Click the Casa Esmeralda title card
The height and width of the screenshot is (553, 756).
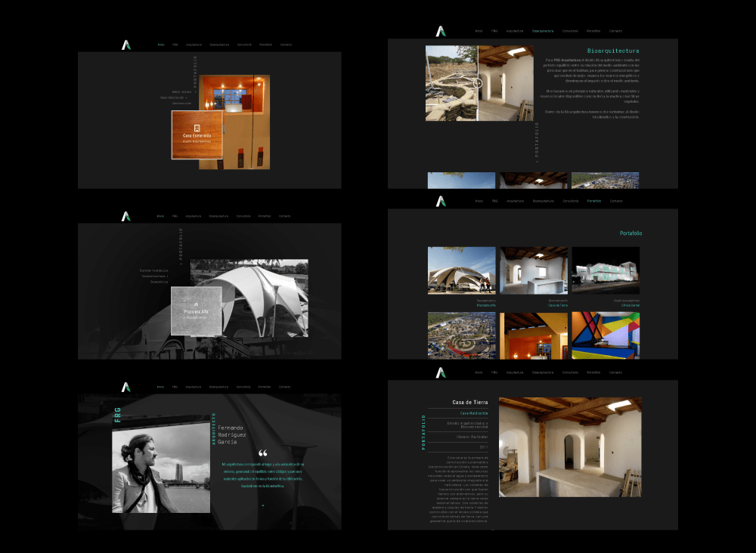pyautogui.click(x=197, y=135)
